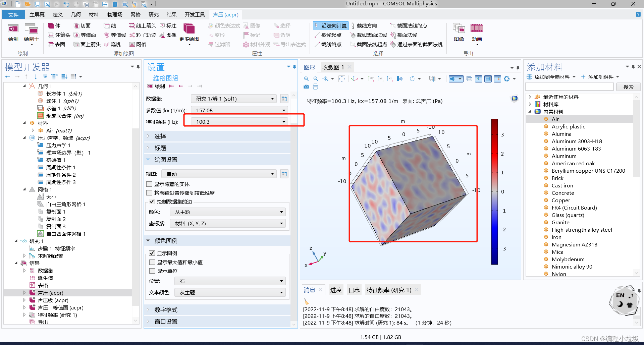Switch to the 日志 log tab
This screenshot has height=345, width=644.
[x=354, y=290]
